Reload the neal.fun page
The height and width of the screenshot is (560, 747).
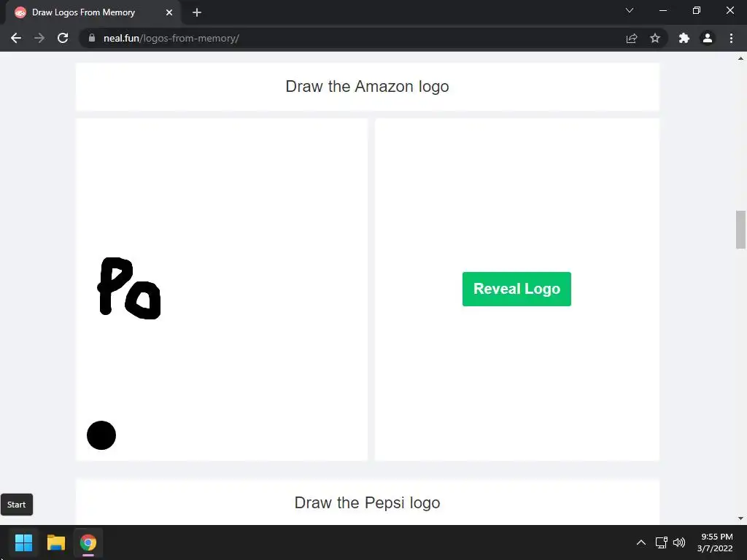(x=63, y=38)
